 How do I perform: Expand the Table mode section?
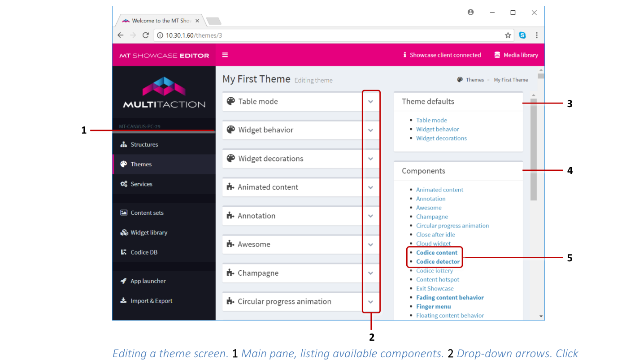[371, 101]
